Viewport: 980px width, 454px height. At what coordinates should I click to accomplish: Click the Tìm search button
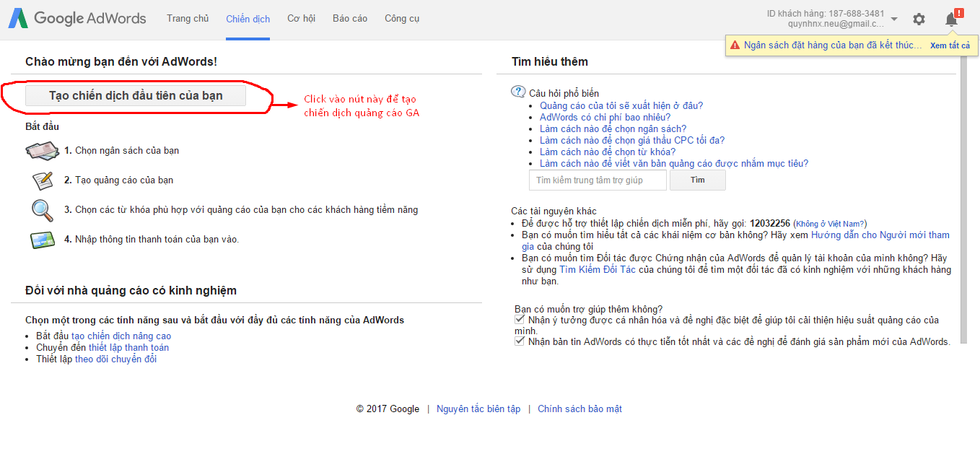[697, 180]
